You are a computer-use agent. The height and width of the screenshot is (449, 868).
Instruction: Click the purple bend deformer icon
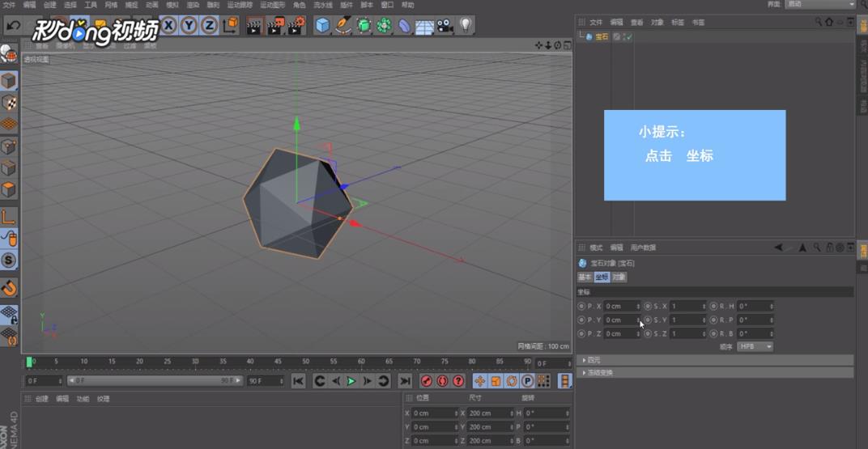point(404,25)
